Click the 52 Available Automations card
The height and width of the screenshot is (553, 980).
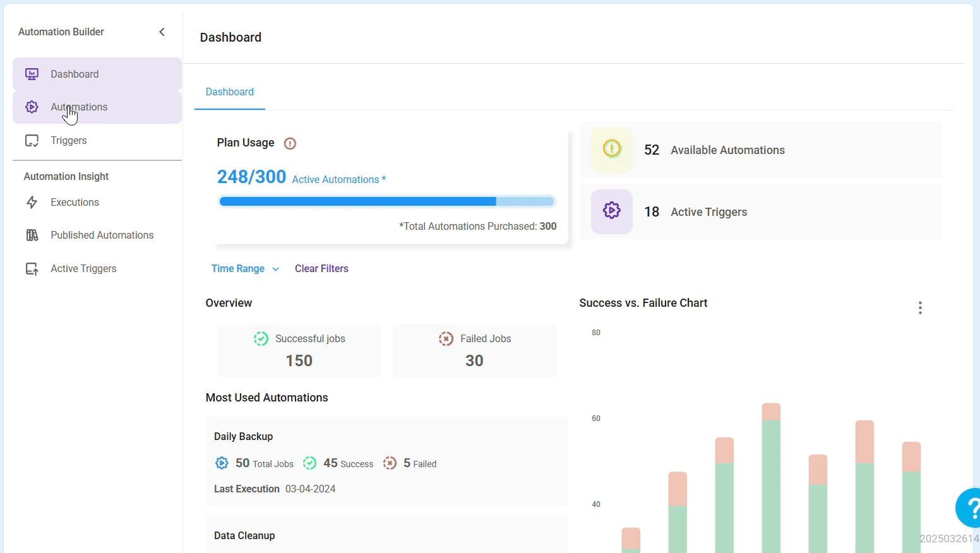[761, 150]
